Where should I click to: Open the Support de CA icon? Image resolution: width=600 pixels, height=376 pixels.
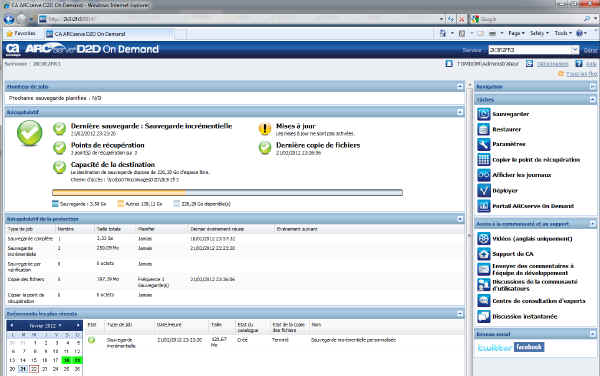click(x=484, y=254)
